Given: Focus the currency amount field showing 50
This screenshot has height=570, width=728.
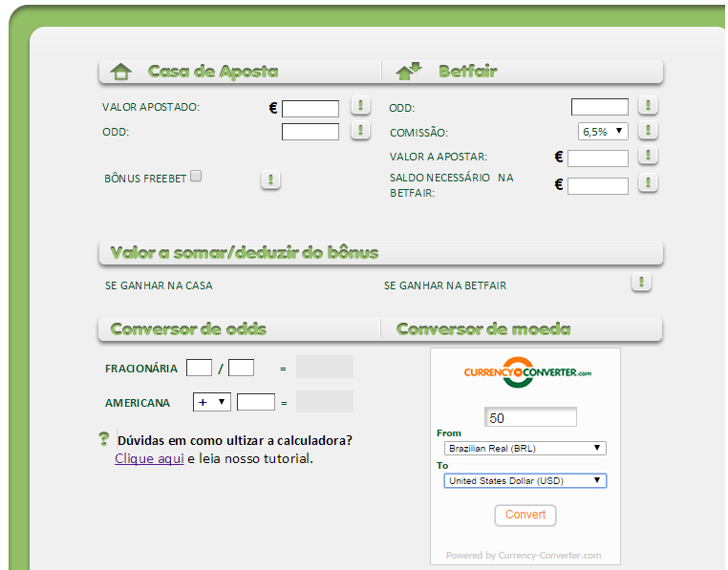Looking at the screenshot, I should [530, 417].
